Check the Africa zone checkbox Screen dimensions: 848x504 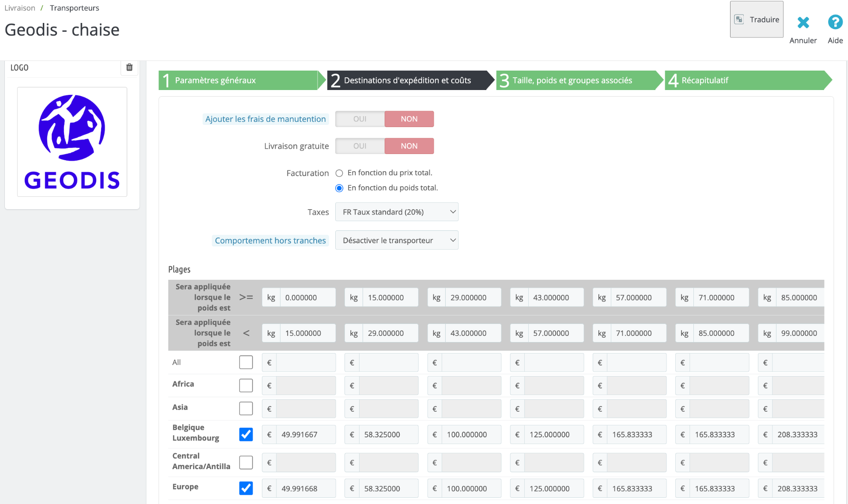point(246,385)
